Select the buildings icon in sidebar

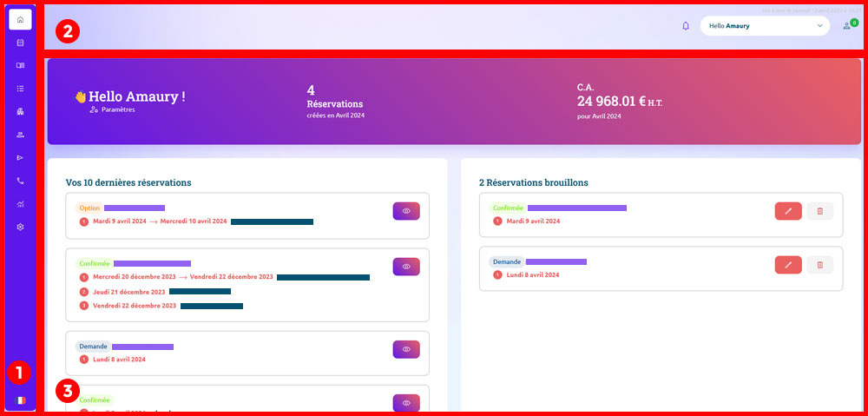(21, 111)
